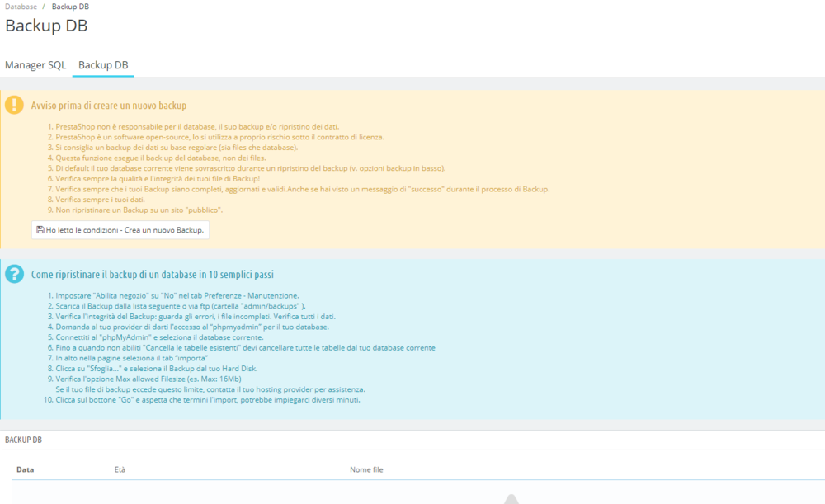Image resolution: width=825 pixels, height=504 pixels.
Task: Click 'Ho letto le condizioni - Crea un nuovo Backup'
Action: point(119,229)
